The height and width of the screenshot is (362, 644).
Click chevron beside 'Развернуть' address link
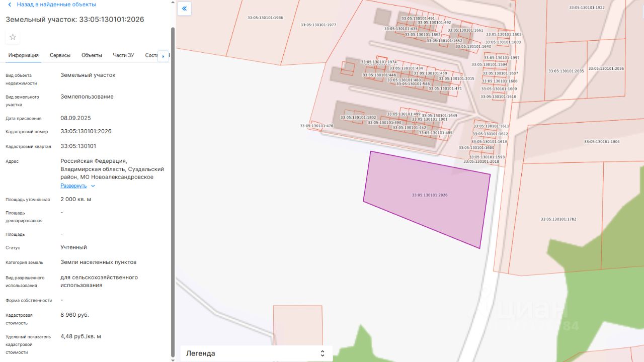pos(93,186)
